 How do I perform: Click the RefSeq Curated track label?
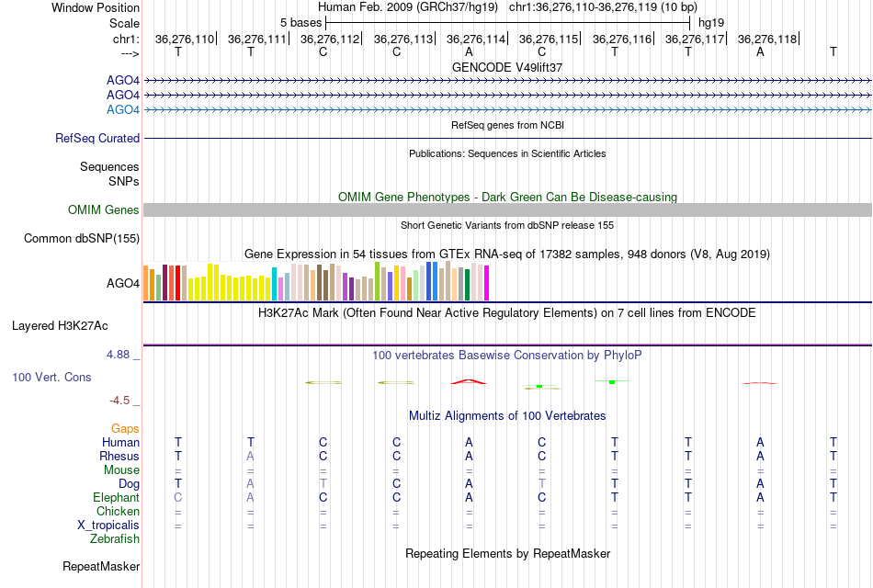tap(97, 138)
